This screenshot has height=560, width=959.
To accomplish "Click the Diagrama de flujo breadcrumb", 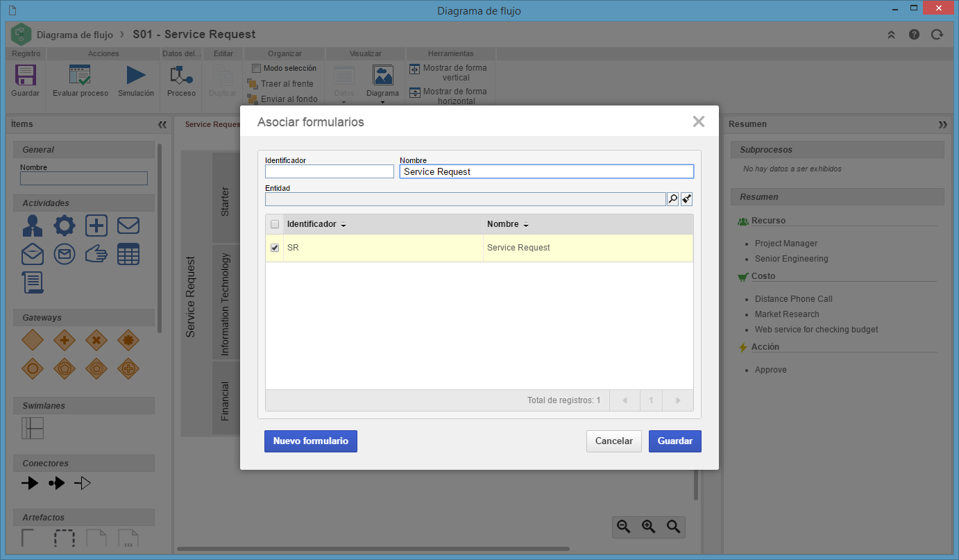I will coord(76,35).
